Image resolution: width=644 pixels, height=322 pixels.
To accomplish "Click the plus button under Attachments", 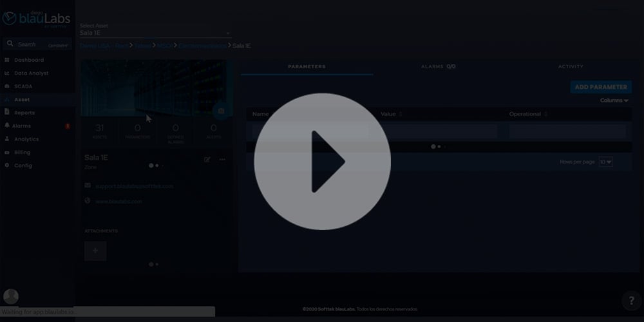I will (95, 251).
